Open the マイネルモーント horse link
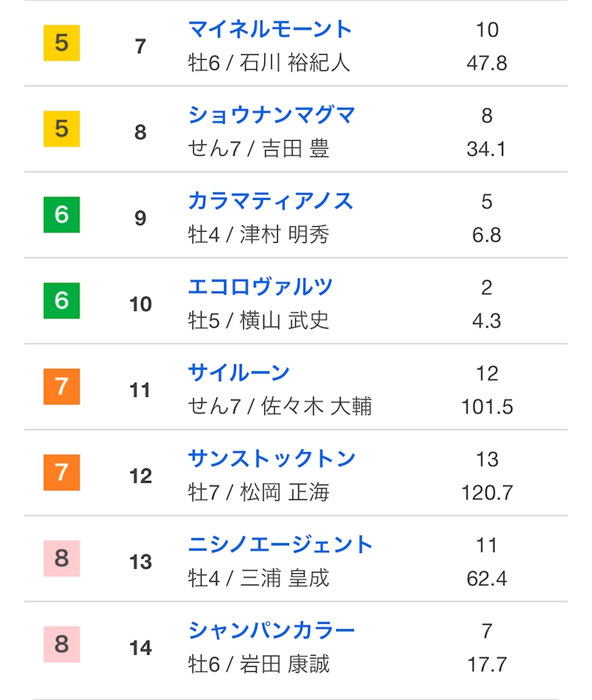592x700 pixels. pyautogui.click(x=270, y=30)
